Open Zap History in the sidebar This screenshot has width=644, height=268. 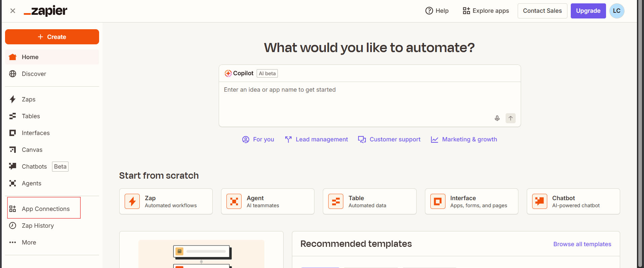[x=52, y=225]
